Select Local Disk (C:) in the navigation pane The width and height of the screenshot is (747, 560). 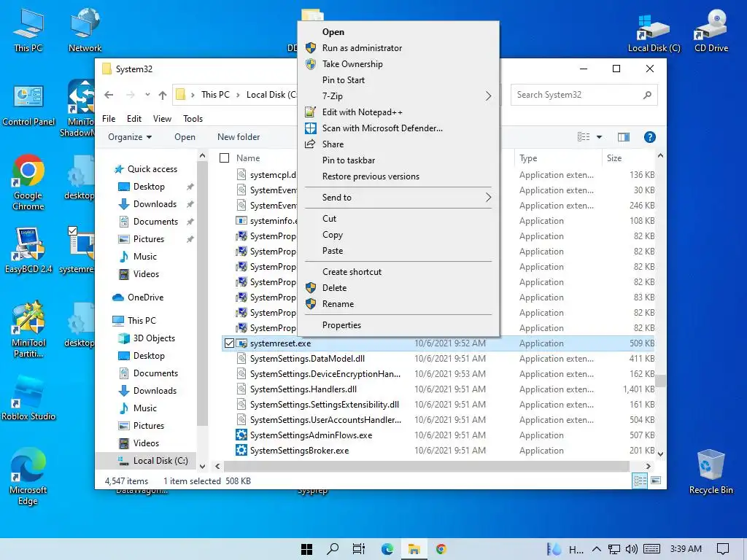(x=160, y=461)
